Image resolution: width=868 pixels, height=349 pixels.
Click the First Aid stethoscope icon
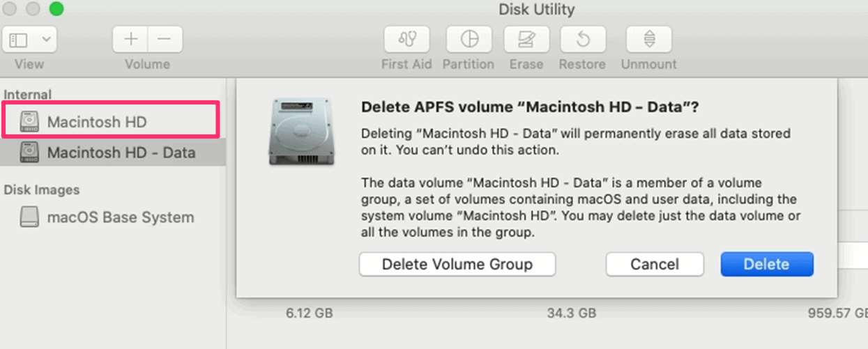click(x=406, y=40)
